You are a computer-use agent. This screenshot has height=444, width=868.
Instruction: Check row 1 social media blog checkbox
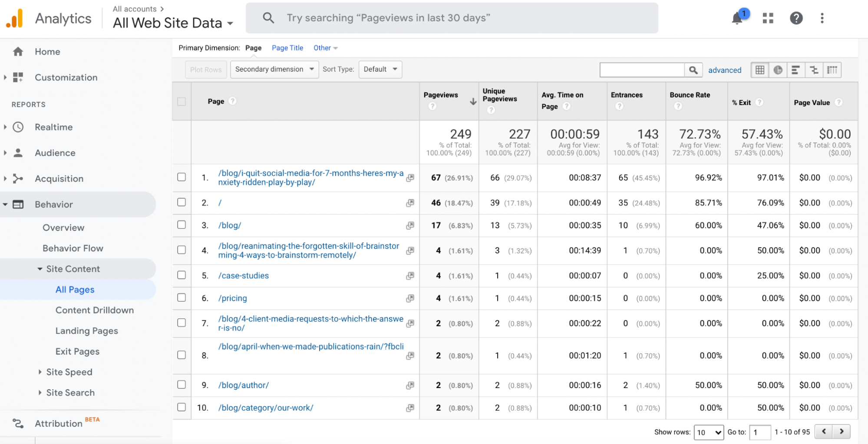coord(182,177)
